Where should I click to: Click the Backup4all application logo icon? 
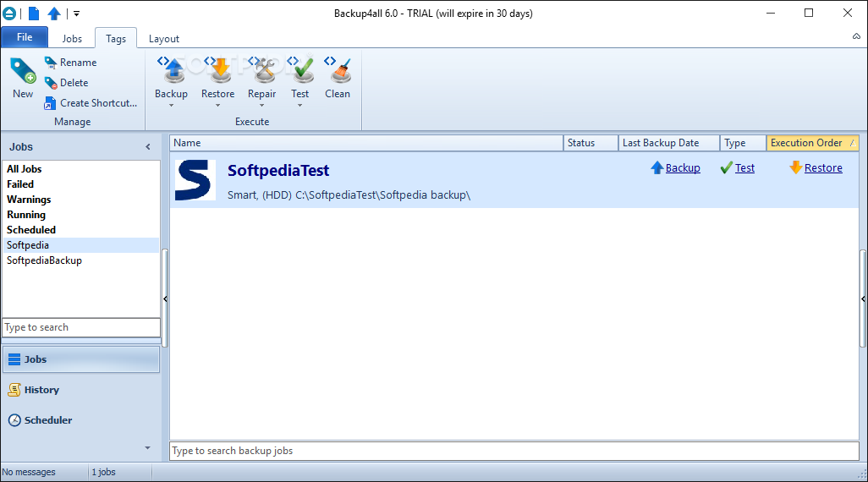(9, 13)
